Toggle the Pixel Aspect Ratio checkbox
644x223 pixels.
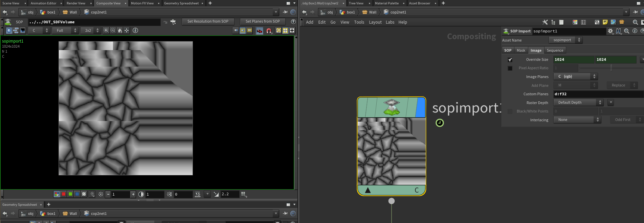point(510,68)
